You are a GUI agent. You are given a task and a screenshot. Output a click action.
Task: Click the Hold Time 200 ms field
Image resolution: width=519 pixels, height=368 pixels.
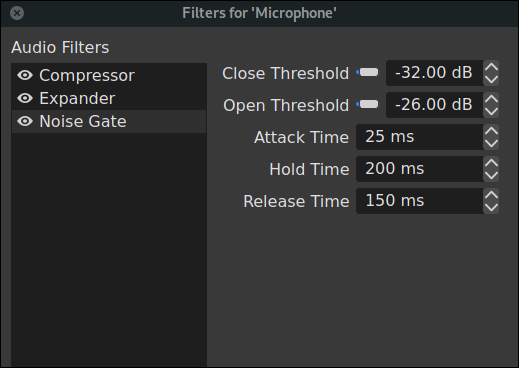pyautogui.click(x=420, y=169)
